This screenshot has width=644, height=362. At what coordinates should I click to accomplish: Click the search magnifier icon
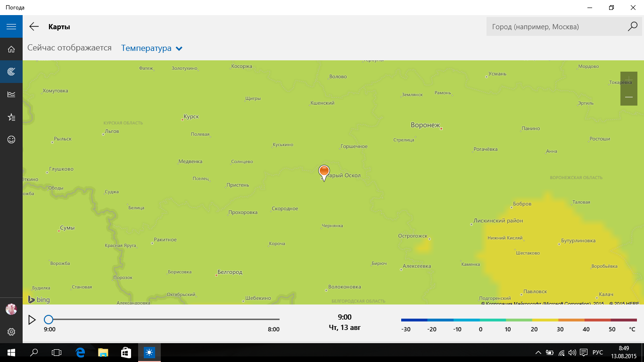[x=633, y=26]
